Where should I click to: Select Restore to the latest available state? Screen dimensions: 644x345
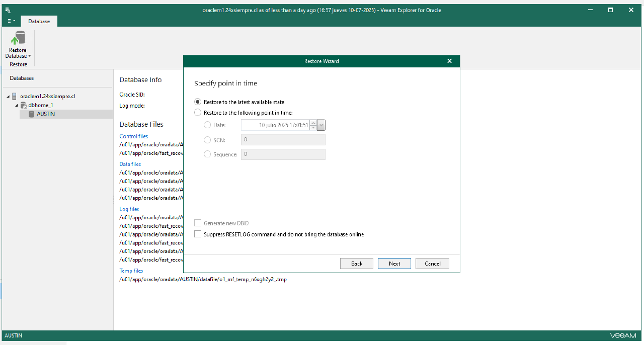coord(198,102)
